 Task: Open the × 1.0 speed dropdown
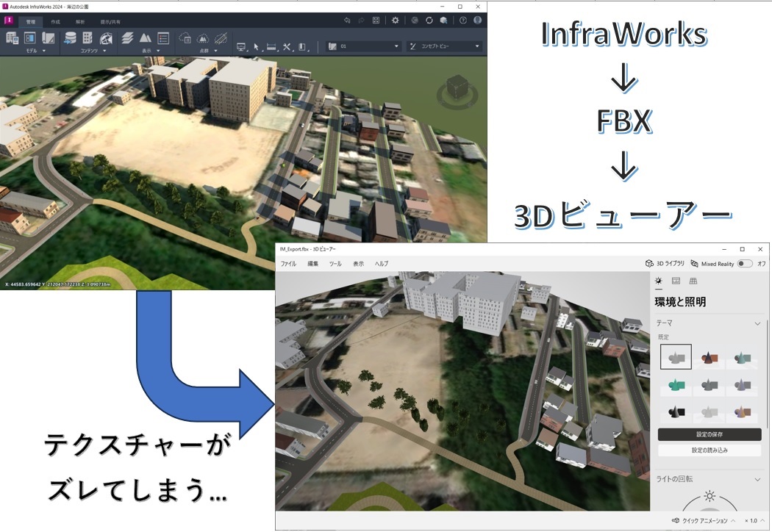coord(755,521)
